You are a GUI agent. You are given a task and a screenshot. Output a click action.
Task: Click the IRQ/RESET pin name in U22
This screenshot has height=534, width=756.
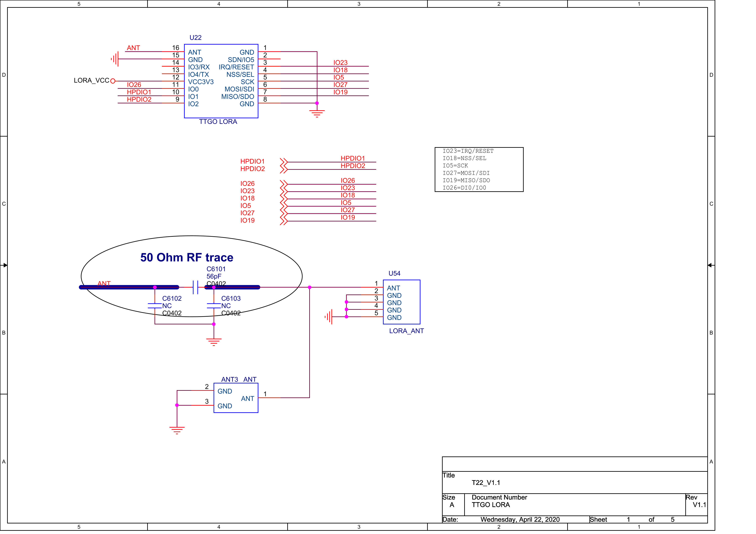(x=236, y=67)
